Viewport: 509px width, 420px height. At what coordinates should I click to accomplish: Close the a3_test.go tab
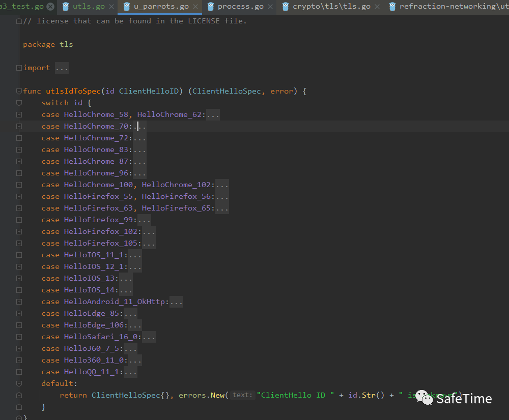click(x=50, y=7)
